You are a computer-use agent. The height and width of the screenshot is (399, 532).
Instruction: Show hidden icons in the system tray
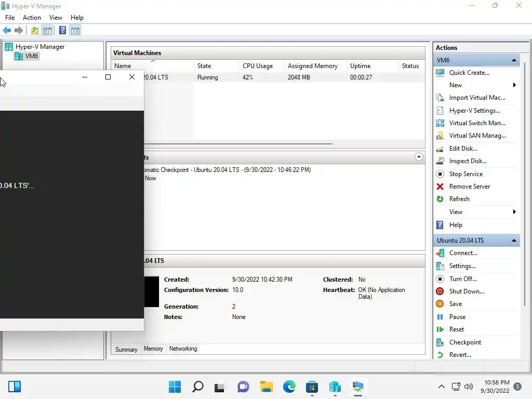(x=442, y=387)
